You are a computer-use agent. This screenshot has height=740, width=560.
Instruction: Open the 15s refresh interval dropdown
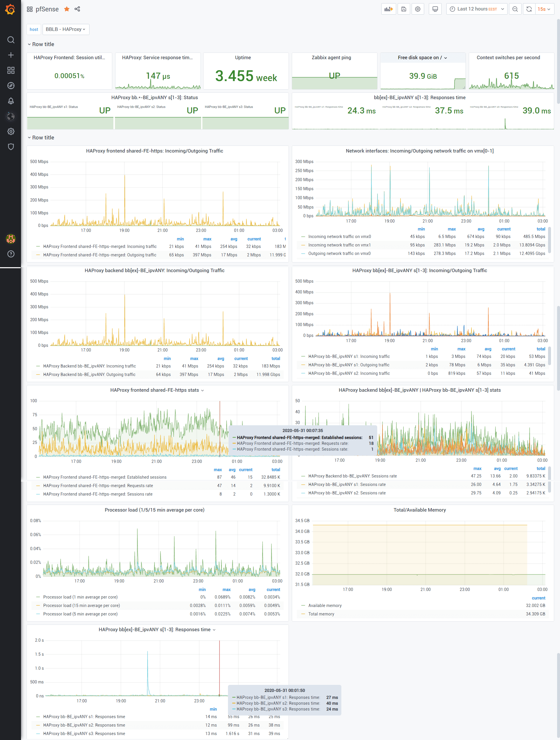click(x=544, y=9)
